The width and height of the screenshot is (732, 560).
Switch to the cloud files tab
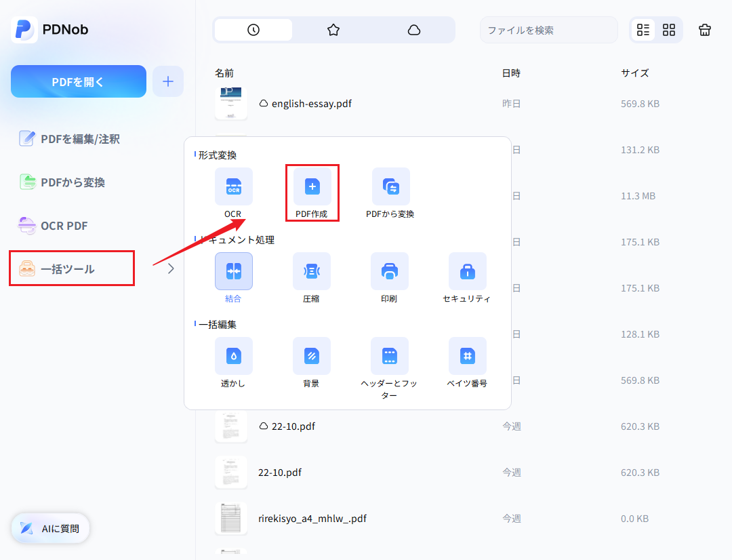414,30
